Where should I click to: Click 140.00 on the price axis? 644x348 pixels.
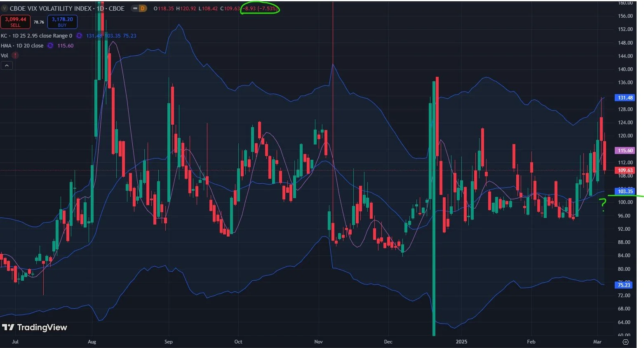point(625,69)
